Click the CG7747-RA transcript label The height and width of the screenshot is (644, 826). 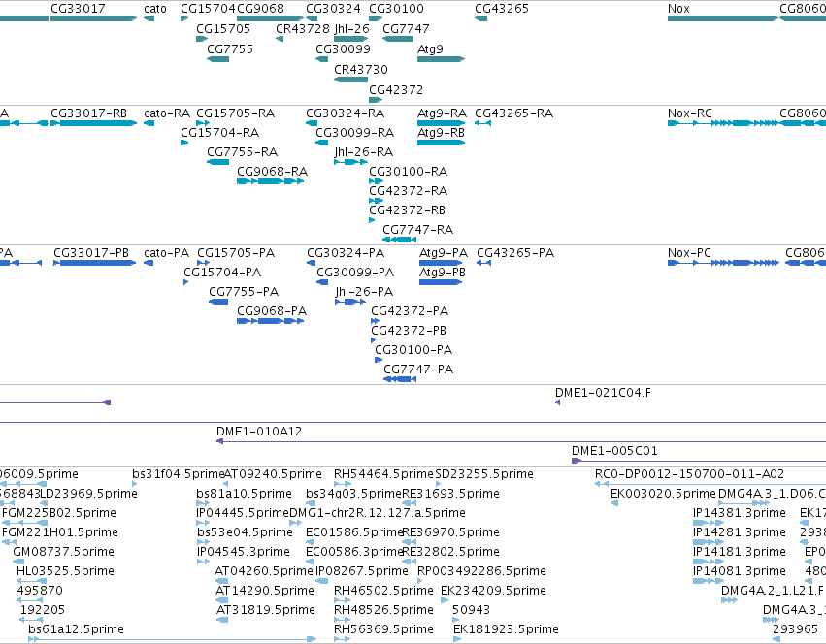417,230
